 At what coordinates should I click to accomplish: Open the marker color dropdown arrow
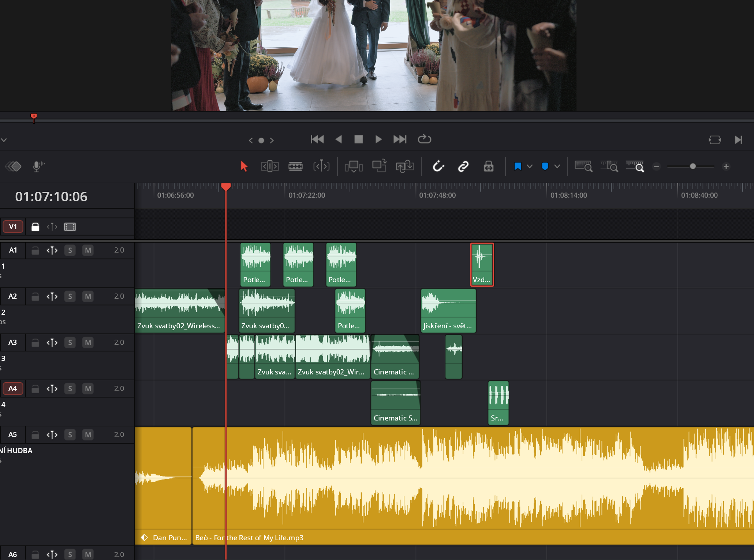(557, 167)
